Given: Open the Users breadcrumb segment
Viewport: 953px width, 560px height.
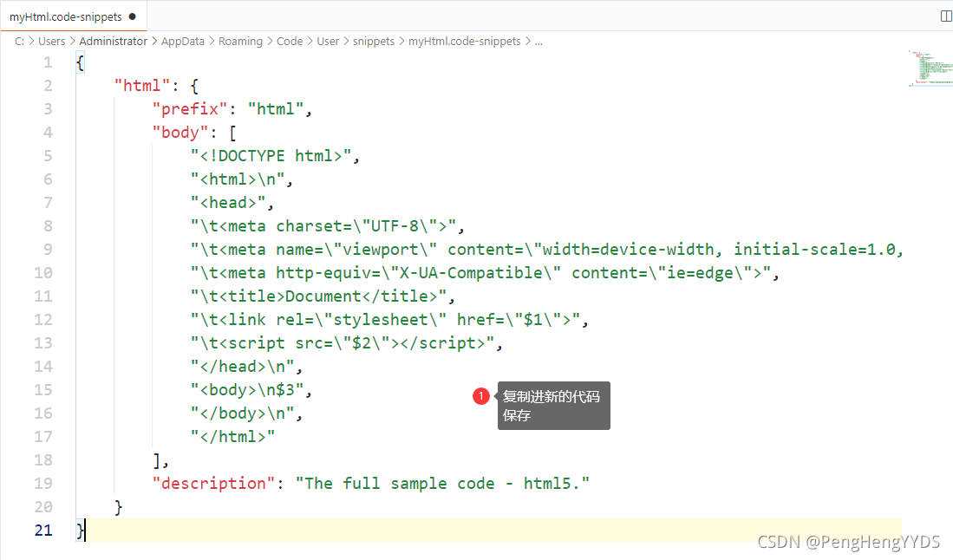Looking at the screenshot, I should [x=51, y=42].
